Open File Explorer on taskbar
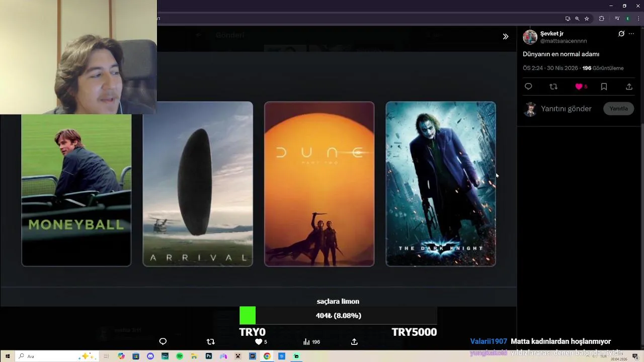Image resolution: width=644 pixels, height=362 pixels. [194, 356]
